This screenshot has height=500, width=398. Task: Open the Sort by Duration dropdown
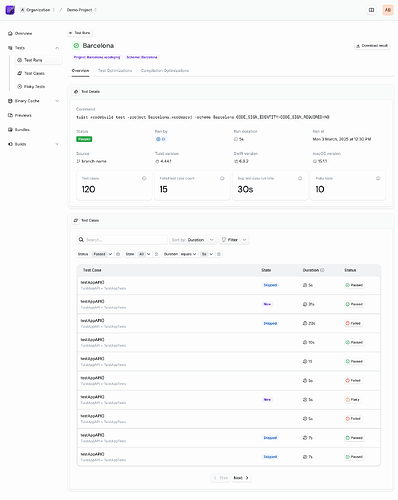pos(193,240)
